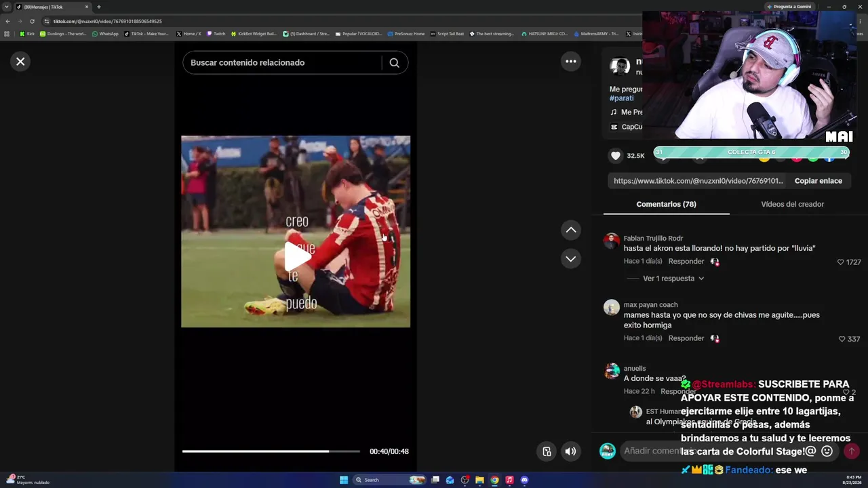Focus the Buscar contenido relacionado field
The height and width of the screenshot is (488, 868).
(x=281, y=63)
